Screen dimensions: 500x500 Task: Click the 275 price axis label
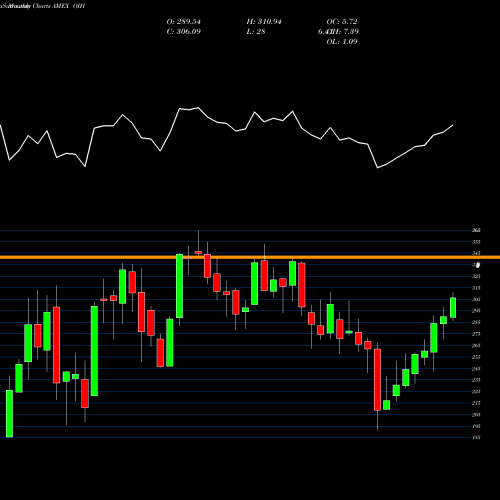pos(476,334)
